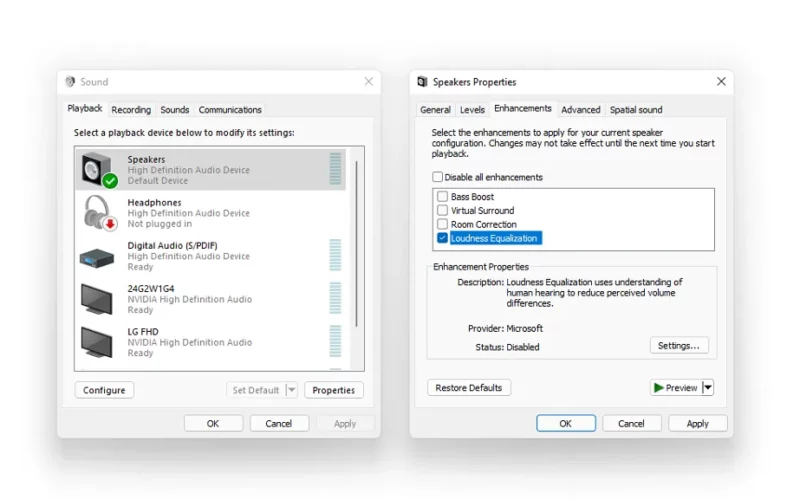Open the Preview dropdown arrow

point(708,388)
